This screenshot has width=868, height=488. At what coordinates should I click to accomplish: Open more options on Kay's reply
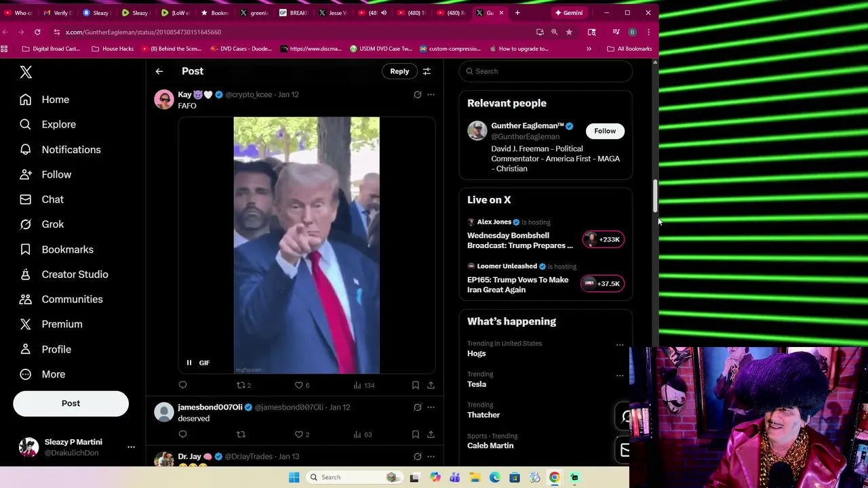(431, 95)
